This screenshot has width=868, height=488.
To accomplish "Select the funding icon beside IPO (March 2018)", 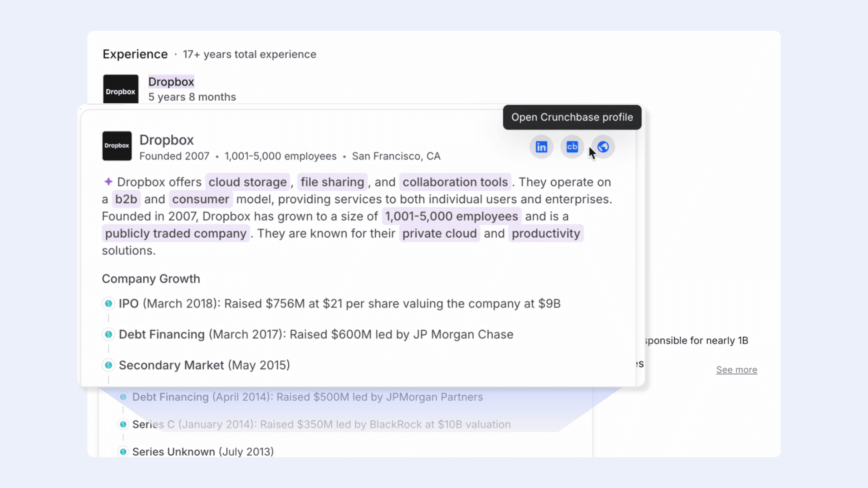I will point(108,303).
